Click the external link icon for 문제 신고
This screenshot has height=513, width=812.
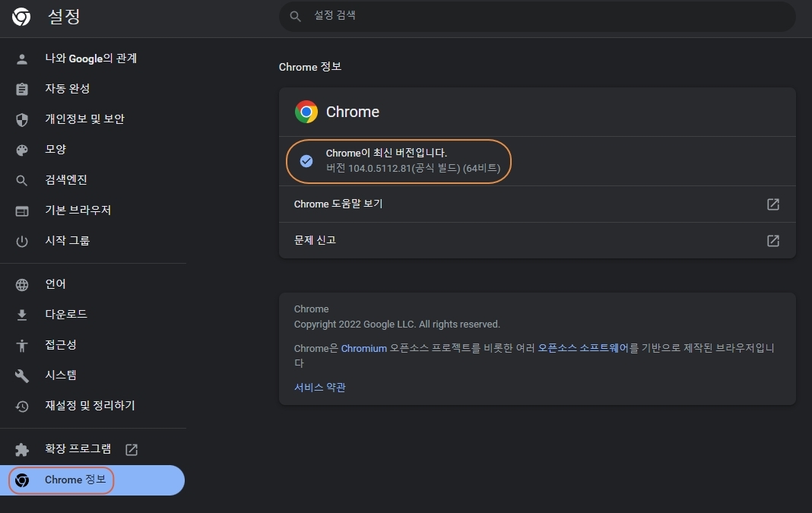pos(772,241)
